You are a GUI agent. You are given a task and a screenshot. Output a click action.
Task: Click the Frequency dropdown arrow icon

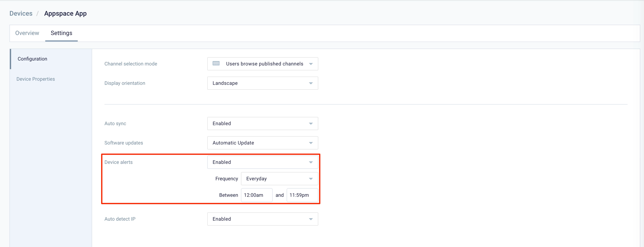click(x=311, y=179)
